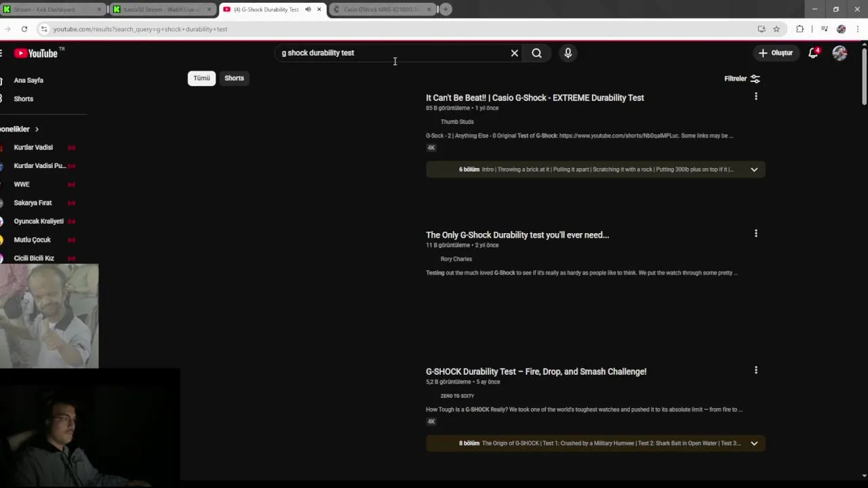
Task: Open YouTube notifications bell
Action: click(813, 53)
